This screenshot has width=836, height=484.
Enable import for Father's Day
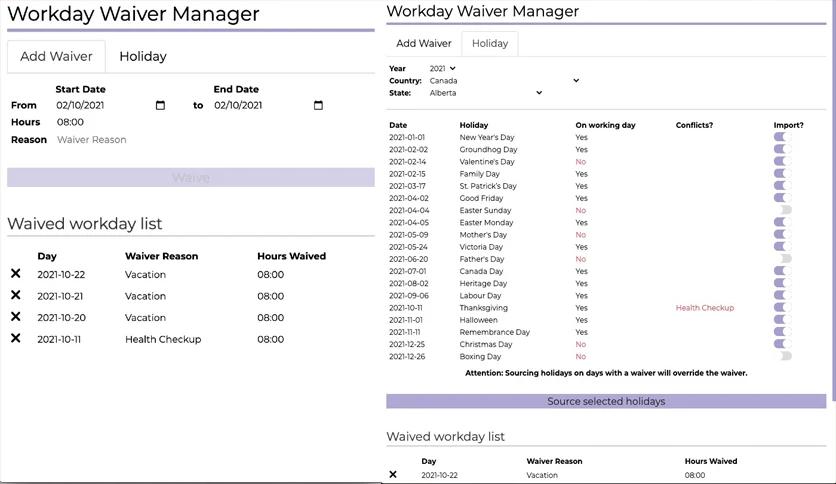point(783,259)
